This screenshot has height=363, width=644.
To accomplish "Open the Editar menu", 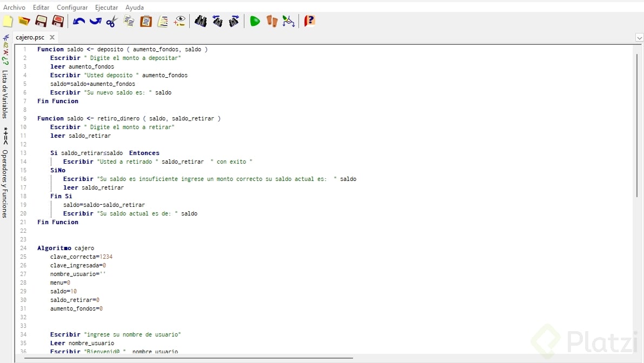I will 41,8.
